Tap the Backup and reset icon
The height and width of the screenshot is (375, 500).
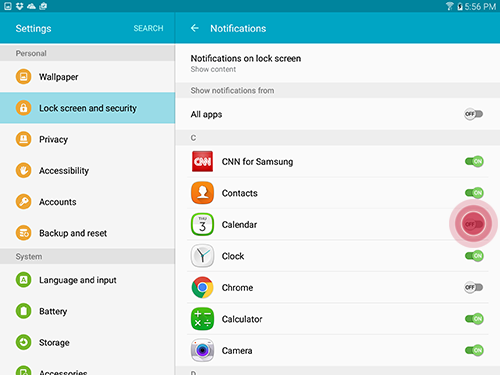tap(23, 233)
